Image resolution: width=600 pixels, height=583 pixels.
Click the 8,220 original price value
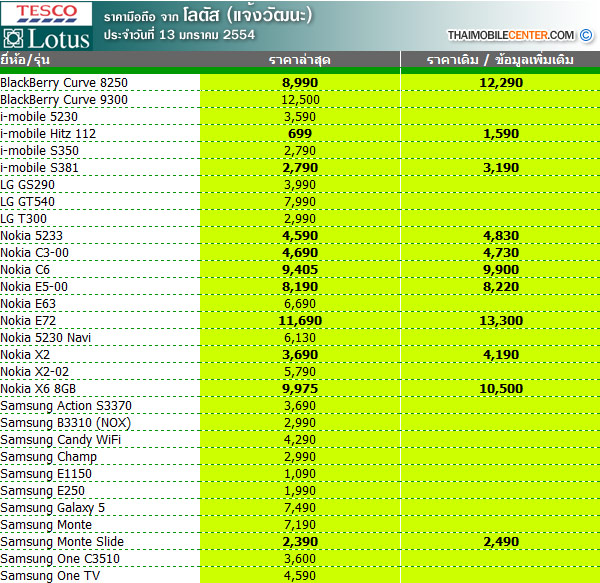coord(501,287)
